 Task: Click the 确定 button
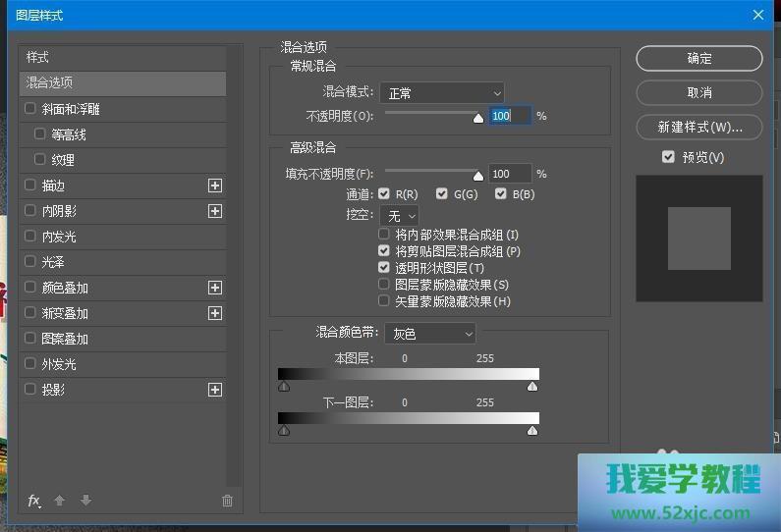click(x=698, y=59)
